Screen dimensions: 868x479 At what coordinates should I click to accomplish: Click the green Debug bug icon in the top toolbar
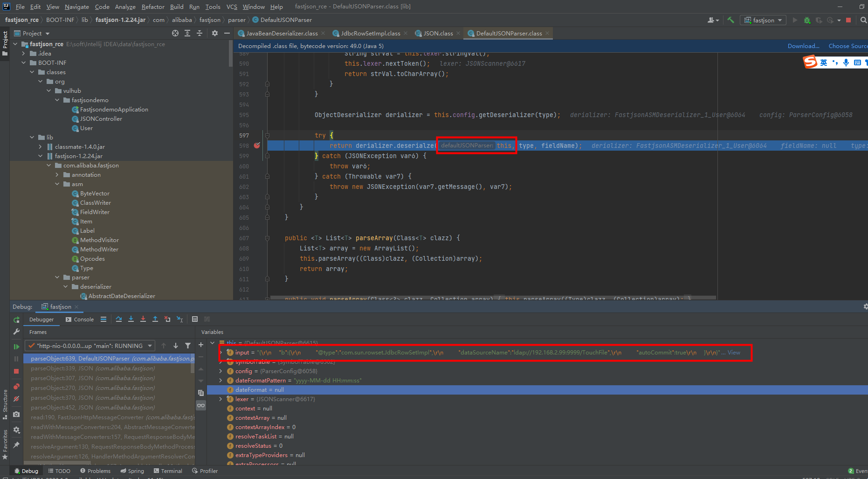coord(807,20)
